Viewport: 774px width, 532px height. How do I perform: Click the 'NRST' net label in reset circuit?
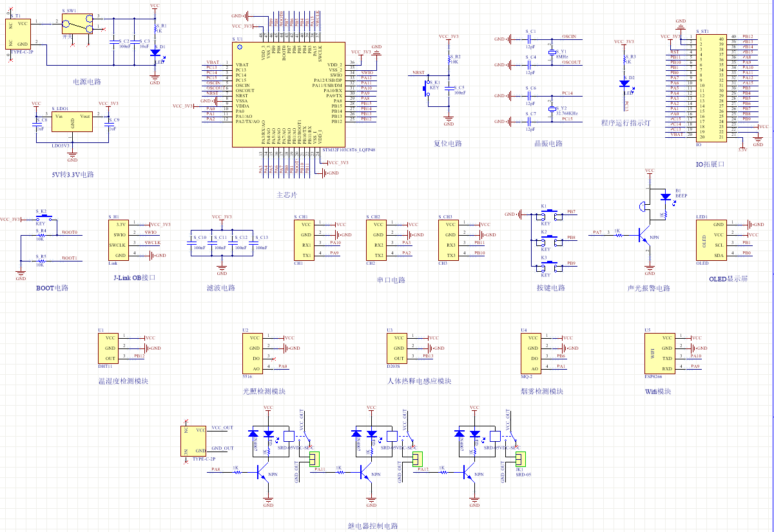pyautogui.click(x=418, y=73)
